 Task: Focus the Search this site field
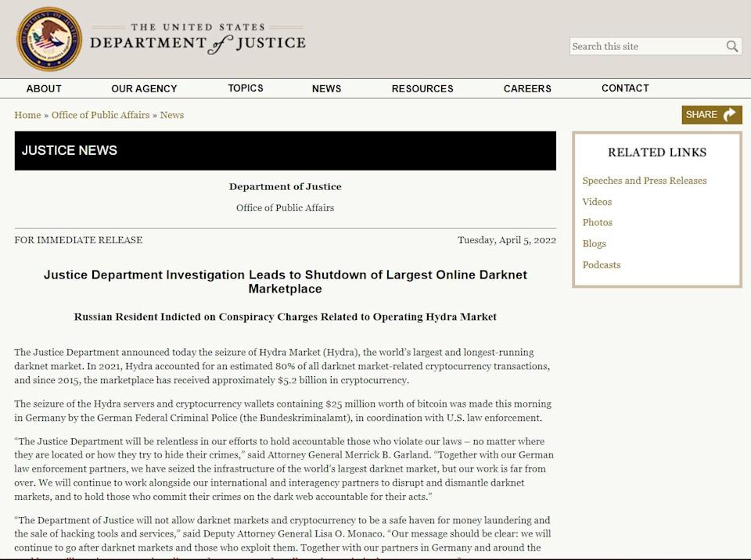click(x=656, y=46)
